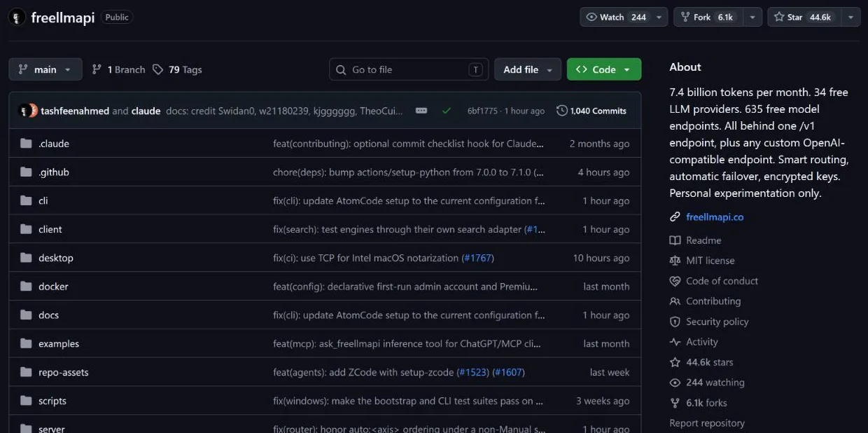This screenshot has width=868, height=433.
Task: Click the branch icon beside 1 Branch
Action: pyautogui.click(x=97, y=69)
